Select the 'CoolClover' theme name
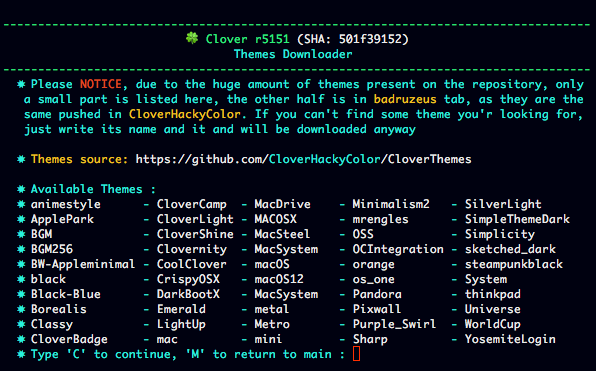 192,264
